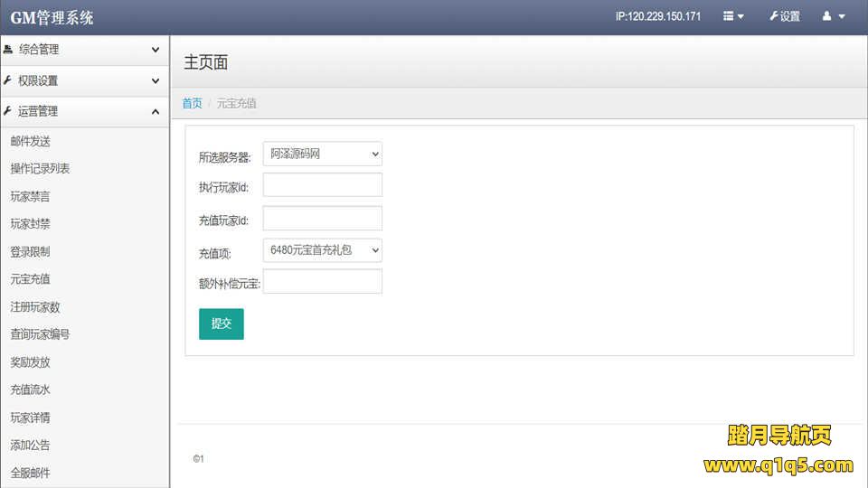Screen dimensions: 868x488
Task: Click the GM管理系统 brand title
Action: 52,17
